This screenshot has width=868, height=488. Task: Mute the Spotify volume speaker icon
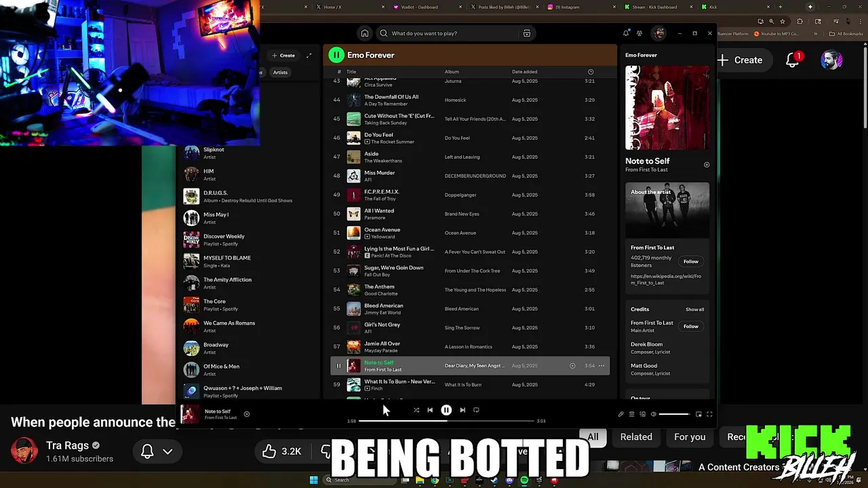[654, 414]
